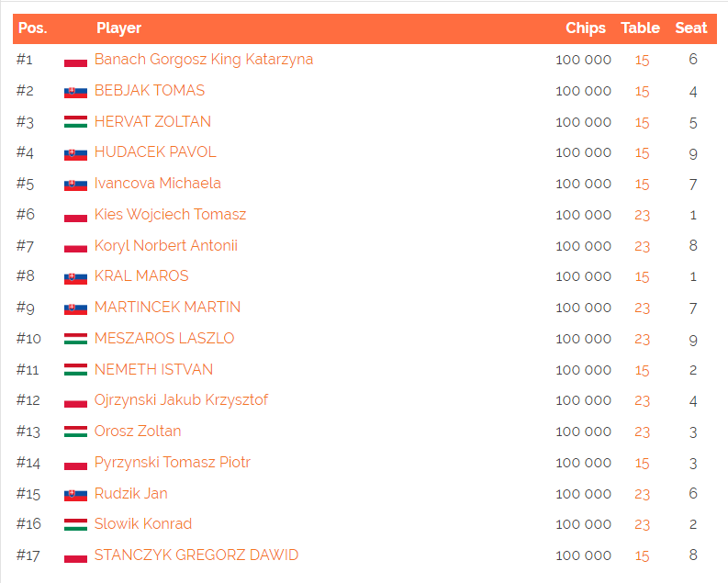Click Slovak flag next to BEBJAK TOMAS
The height and width of the screenshot is (583, 728).
(x=75, y=92)
